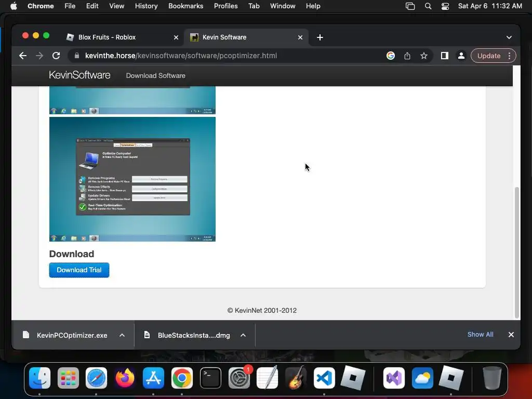Share this page via share icon
The image size is (532, 399).
tap(407, 56)
